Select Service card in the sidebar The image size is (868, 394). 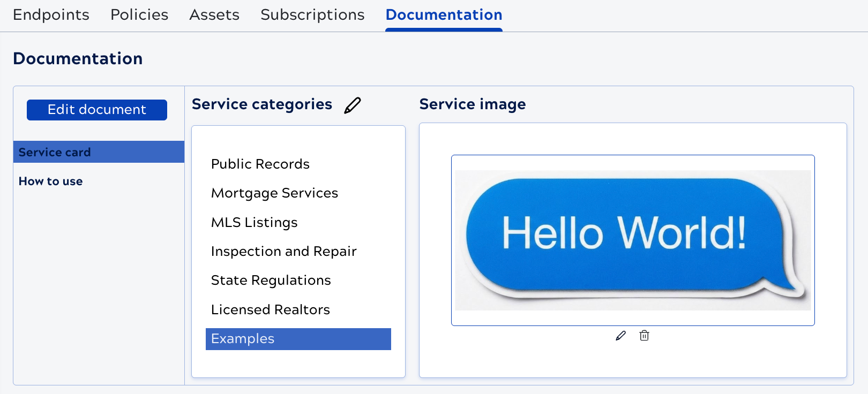(x=99, y=152)
